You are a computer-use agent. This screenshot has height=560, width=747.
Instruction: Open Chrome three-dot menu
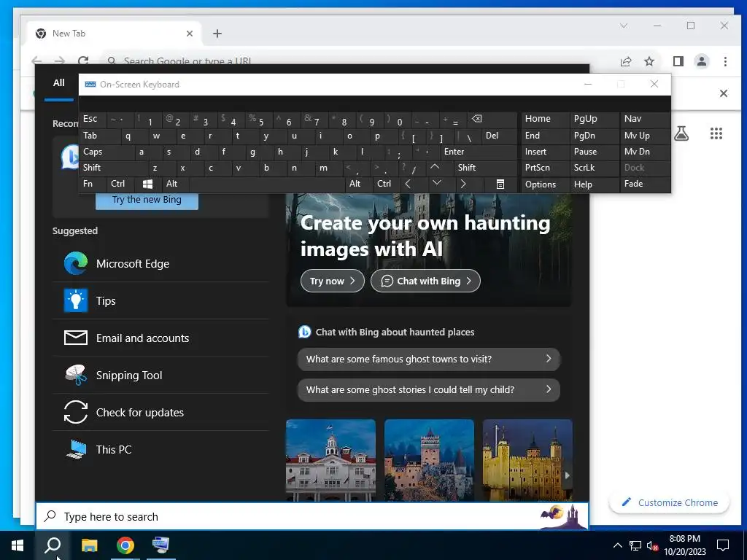tap(725, 61)
